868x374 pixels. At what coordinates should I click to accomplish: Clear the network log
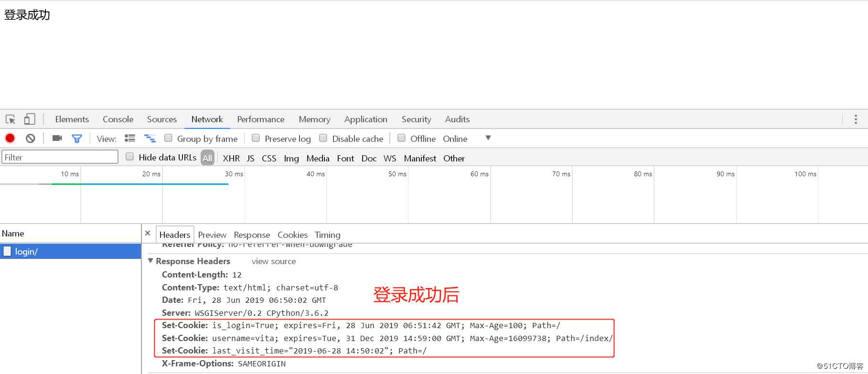coord(31,139)
